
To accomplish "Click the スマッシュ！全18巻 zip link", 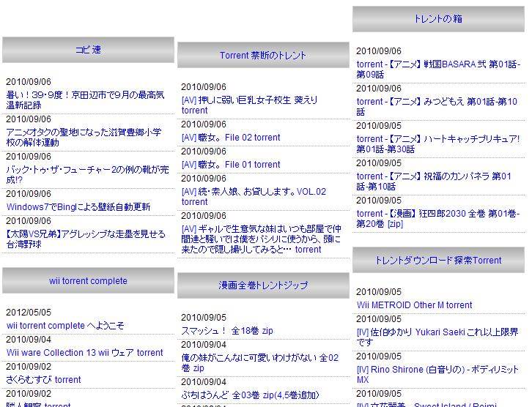I will [226, 331].
